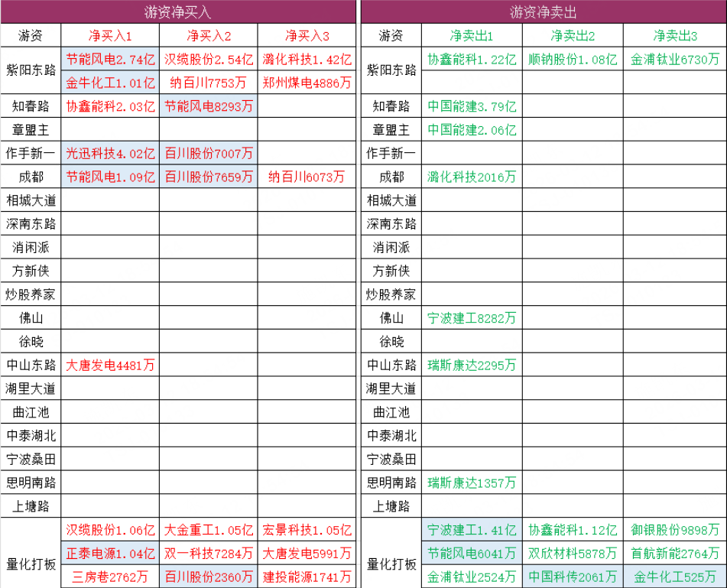Screen dimensions: 727x588
Task: Select 作手新一 in the net-buy table
Action: pos(31,153)
